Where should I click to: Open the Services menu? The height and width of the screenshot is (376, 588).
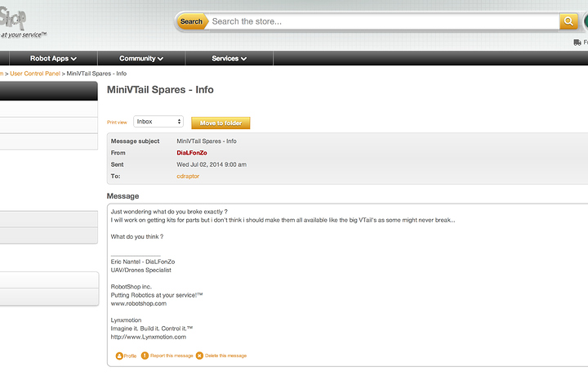click(229, 59)
